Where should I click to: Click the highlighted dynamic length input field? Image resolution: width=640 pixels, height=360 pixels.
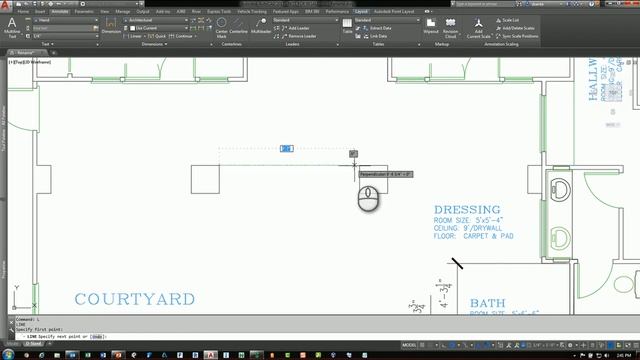[x=287, y=149]
